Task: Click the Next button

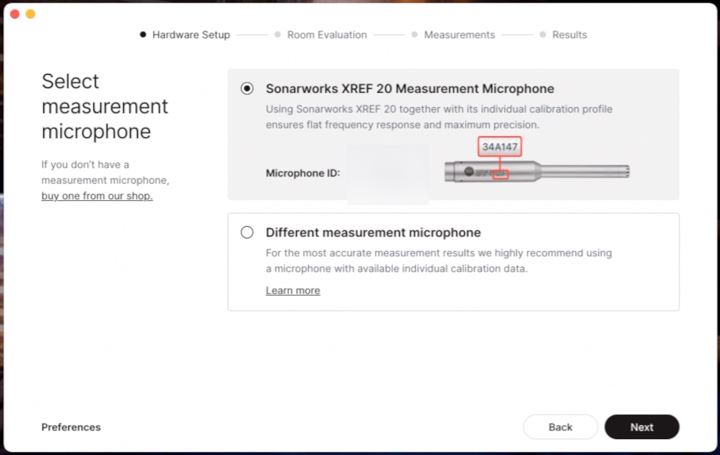Action: point(641,427)
